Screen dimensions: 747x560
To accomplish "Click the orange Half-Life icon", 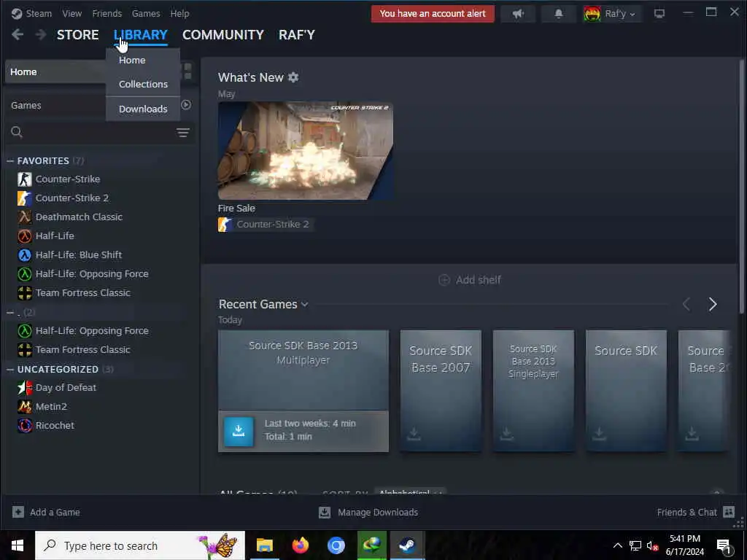I will click(x=25, y=236).
